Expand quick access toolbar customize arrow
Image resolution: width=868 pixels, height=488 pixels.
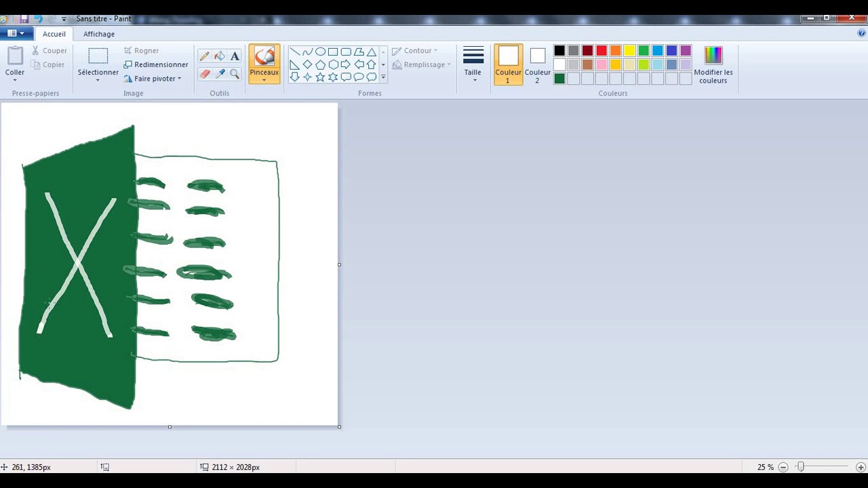64,19
